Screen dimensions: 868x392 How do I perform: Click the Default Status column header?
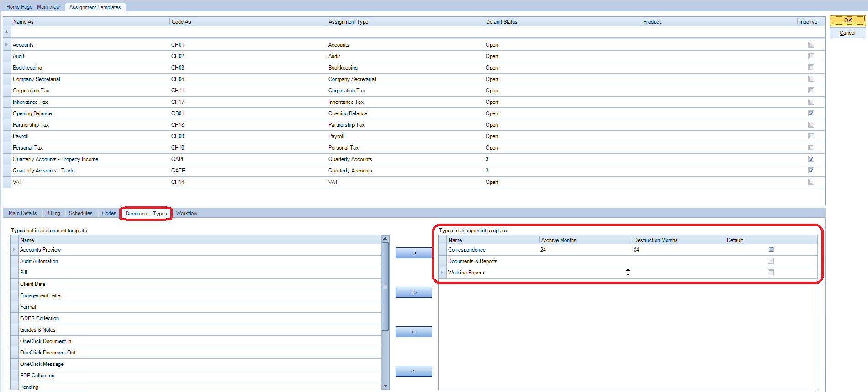(x=562, y=22)
